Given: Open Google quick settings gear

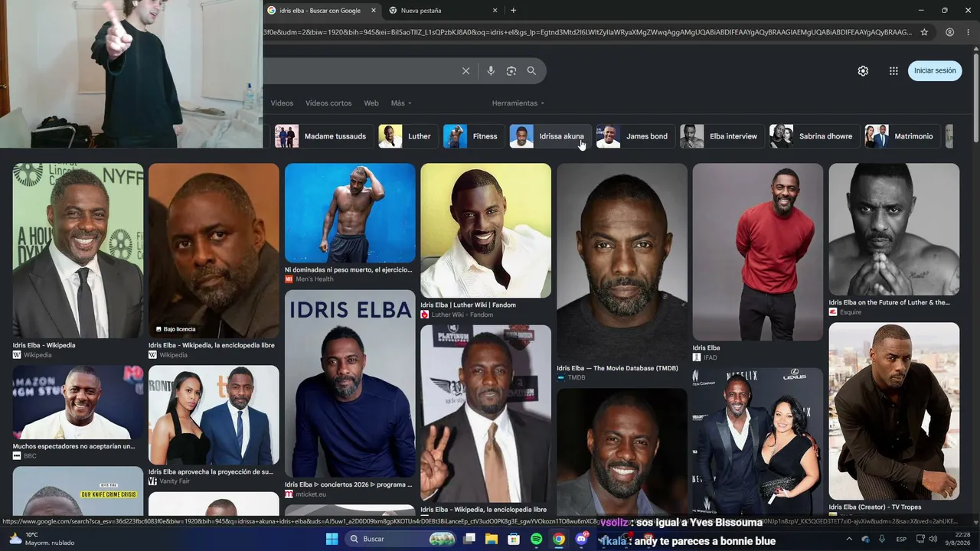Looking at the screenshot, I should [x=863, y=71].
